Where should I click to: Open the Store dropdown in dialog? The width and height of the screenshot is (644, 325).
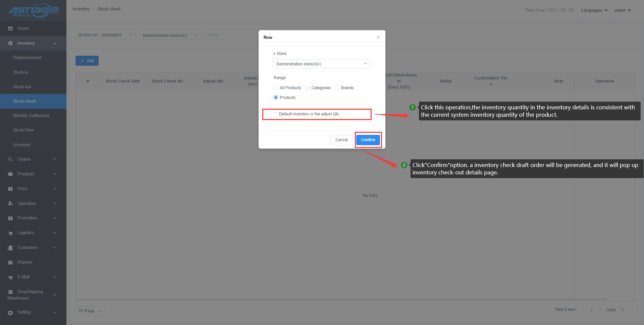(322, 64)
